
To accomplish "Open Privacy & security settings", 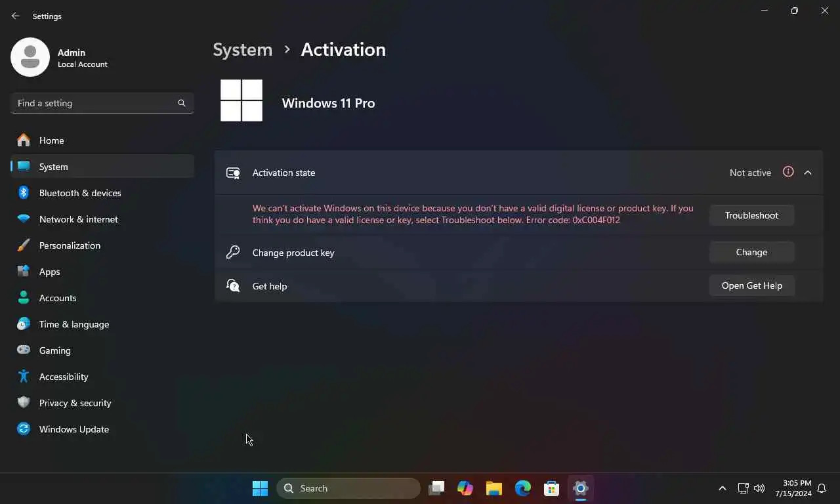I will pyautogui.click(x=102, y=403).
